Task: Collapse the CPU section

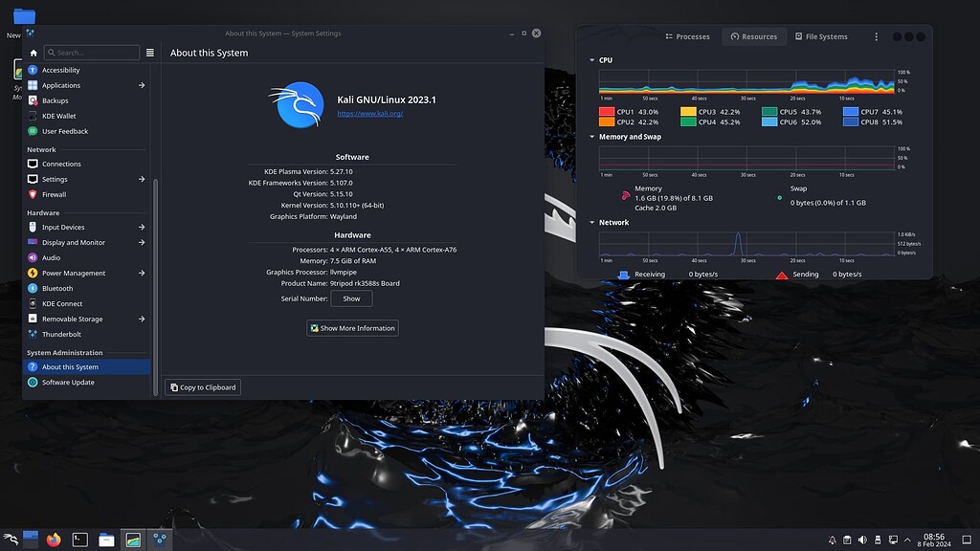Action: pos(590,59)
